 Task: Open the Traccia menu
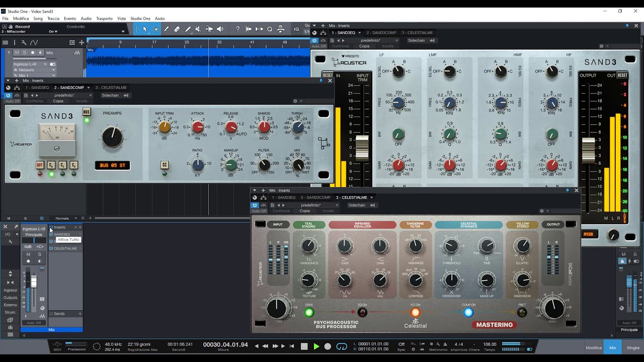(x=53, y=19)
